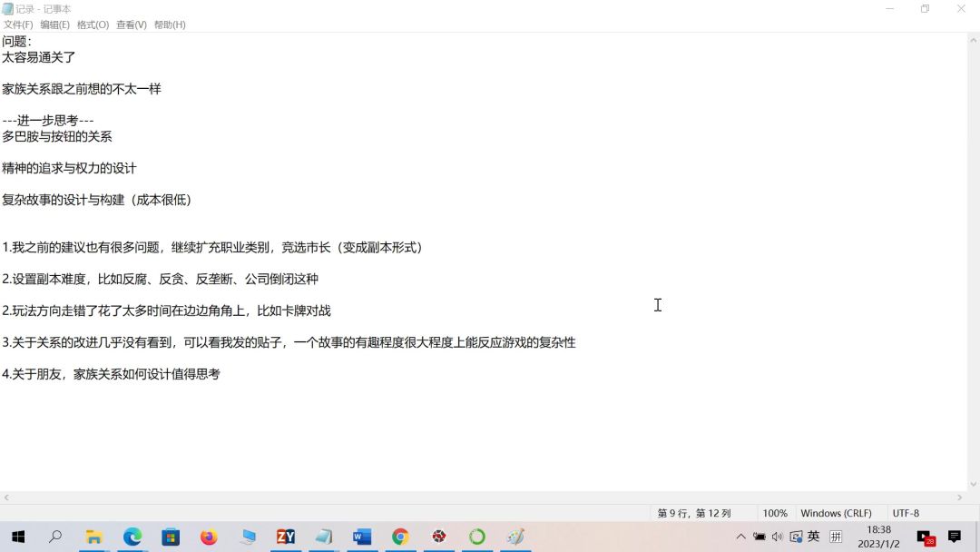Open taskbar search magnifier

coord(55,537)
